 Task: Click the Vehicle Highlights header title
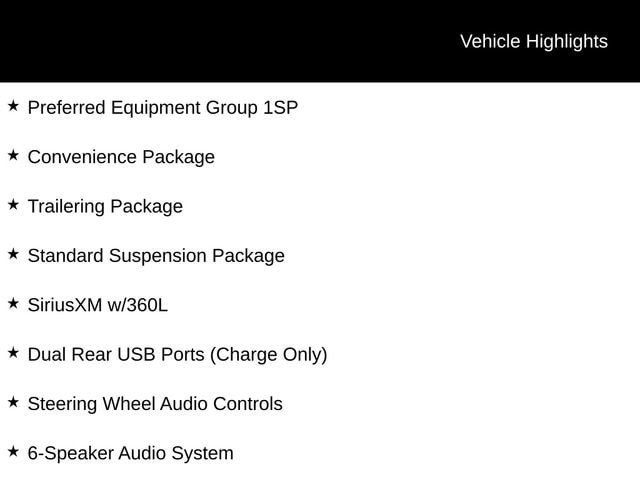[534, 42]
